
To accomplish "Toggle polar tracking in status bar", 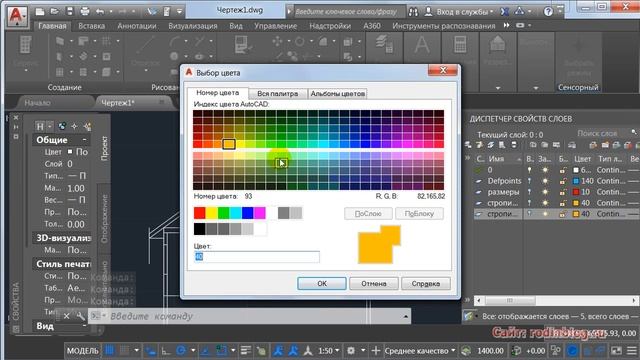I will [x=181, y=351].
